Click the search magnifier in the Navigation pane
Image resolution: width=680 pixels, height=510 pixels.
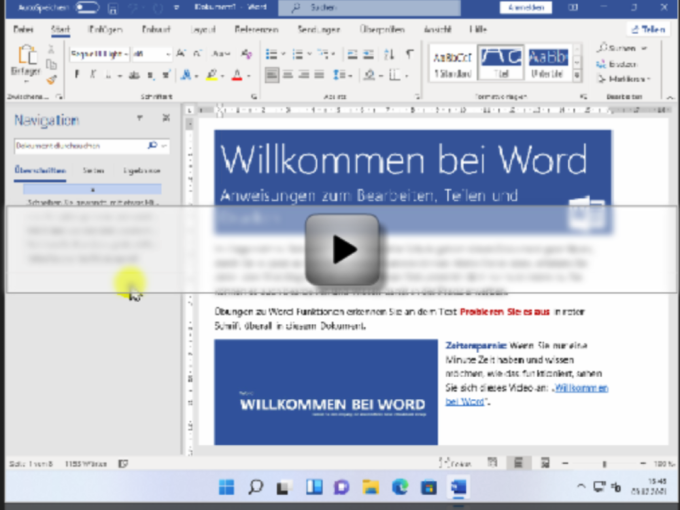[x=152, y=146]
